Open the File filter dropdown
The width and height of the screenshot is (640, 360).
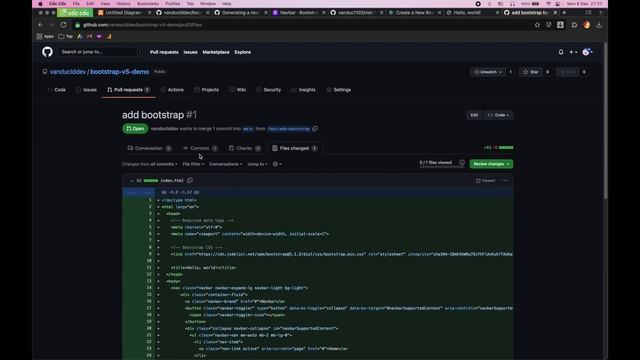coord(193,164)
